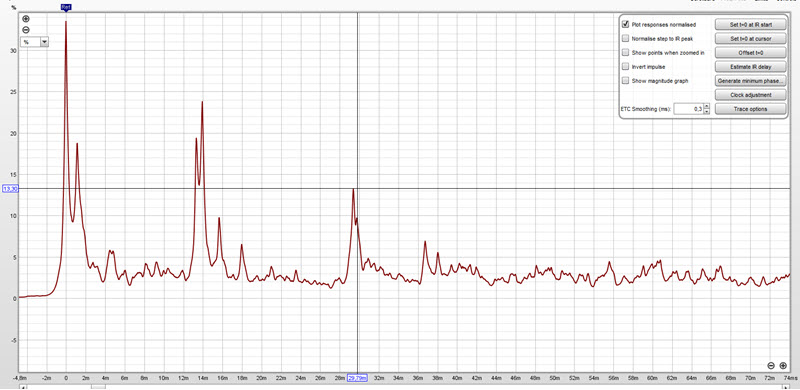Increase ETC Smoothing with up stepper arrow
The width and height of the screenshot is (800, 390).
[707, 106]
